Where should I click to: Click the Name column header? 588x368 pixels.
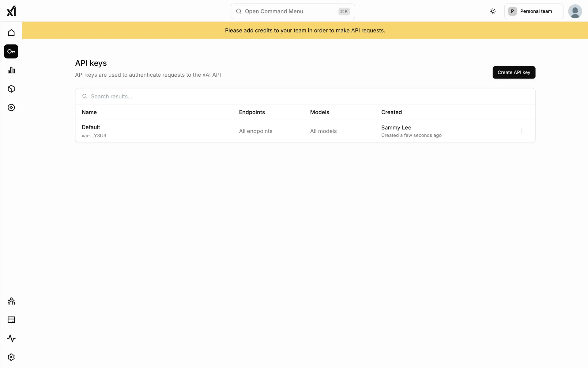click(x=89, y=112)
